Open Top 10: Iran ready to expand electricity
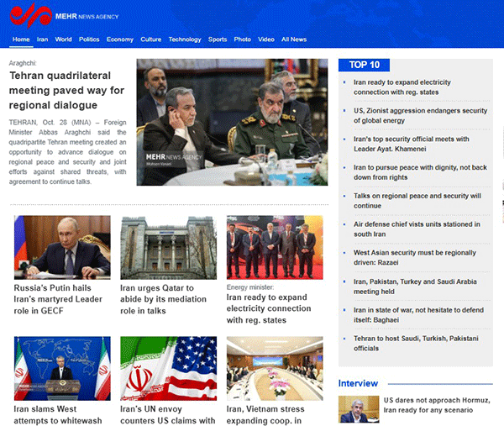The width and height of the screenshot is (504, 426). tap(402, 87)
